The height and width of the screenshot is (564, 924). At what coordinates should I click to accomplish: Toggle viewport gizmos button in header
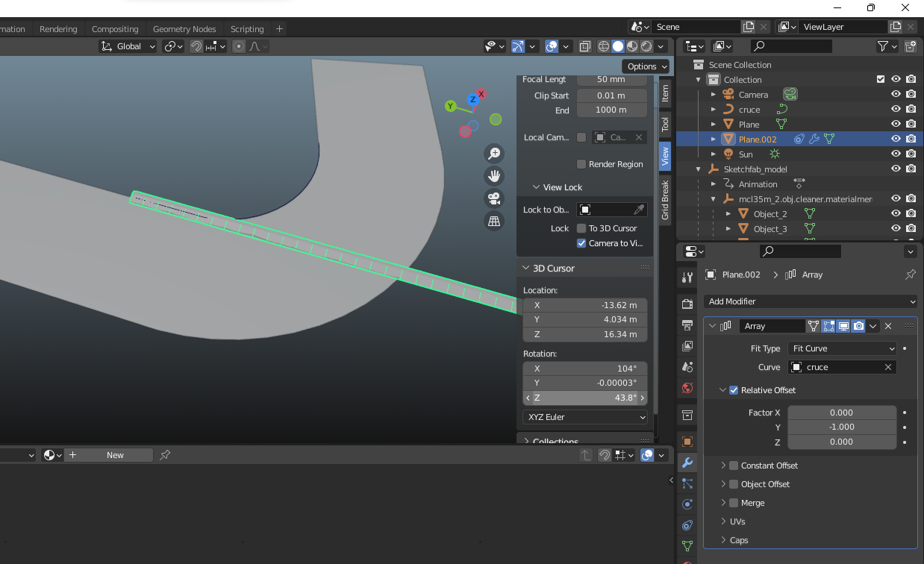tap(518, 46)
